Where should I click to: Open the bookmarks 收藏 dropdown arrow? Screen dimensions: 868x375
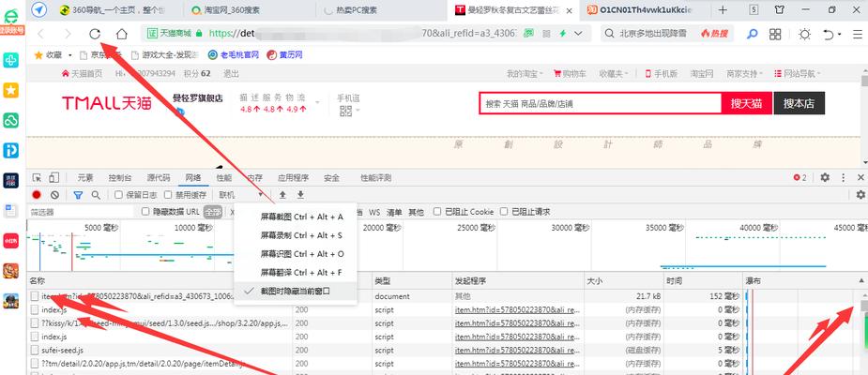(x=69, y=55)
